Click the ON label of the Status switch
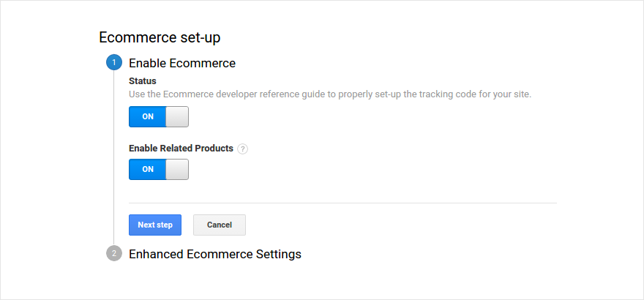The image size is (644, 300). [x=148, y=116]
